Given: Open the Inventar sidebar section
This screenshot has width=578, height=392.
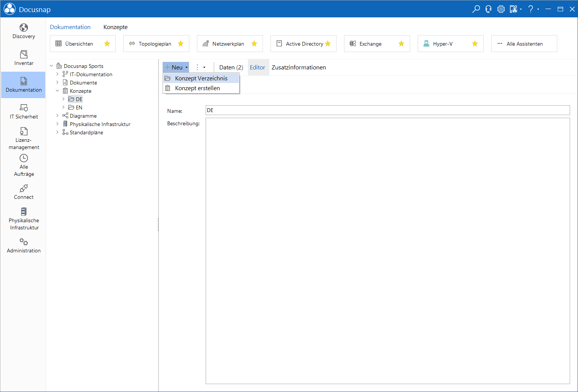Looking at the screenshot, I should point(23,58).
